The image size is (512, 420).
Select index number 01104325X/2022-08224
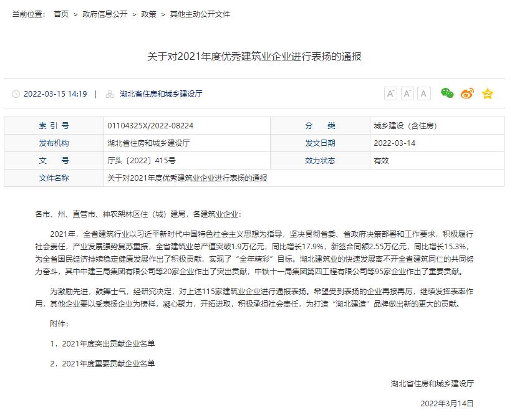tap(150, 125)
